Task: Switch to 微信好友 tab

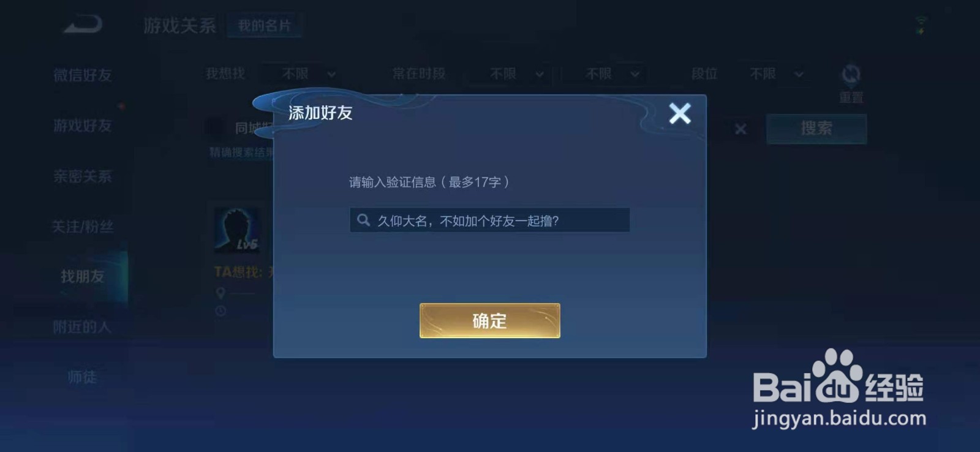Action: (x=82, y=75)
